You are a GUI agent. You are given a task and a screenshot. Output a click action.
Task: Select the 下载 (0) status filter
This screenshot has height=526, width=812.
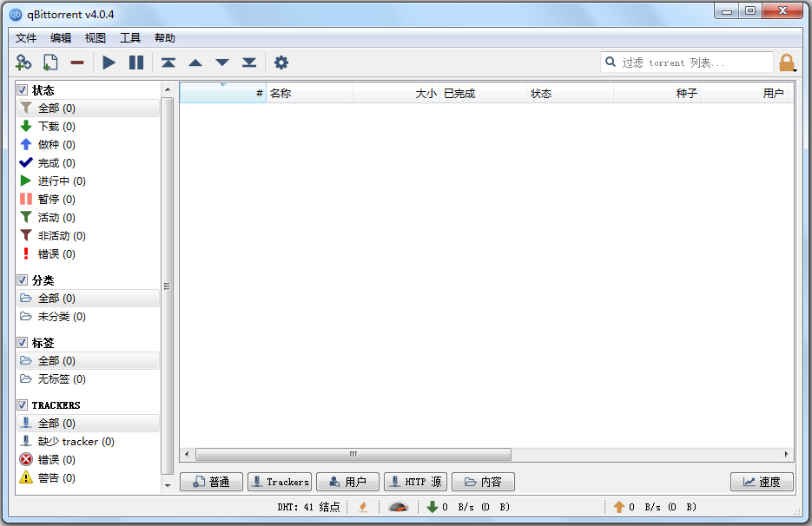tap(88, 127)
